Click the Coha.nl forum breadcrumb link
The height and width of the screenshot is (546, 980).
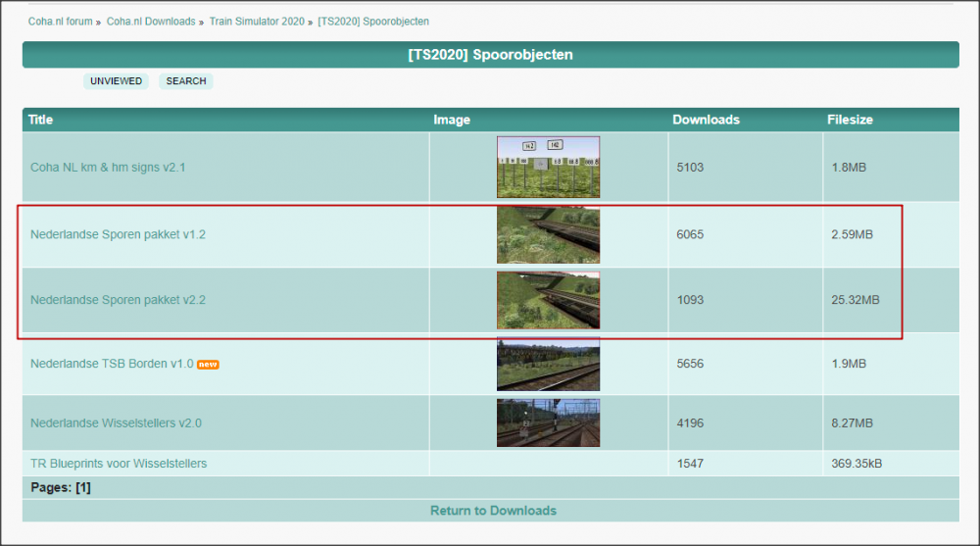point(61,21)
